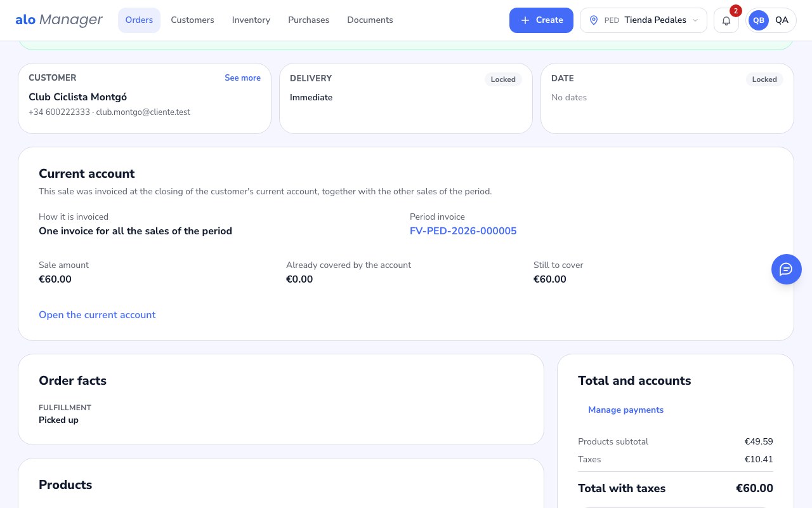Click the Locked badge in Date card
Viewport: 812px width, 508px height.
tap(764, 79)
